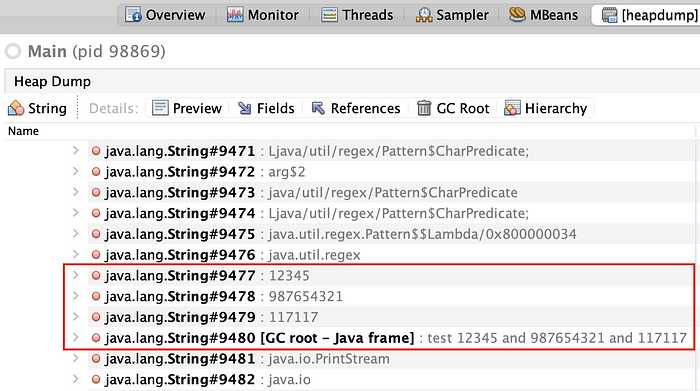Image resolution: width=700 pixels, height=391 pixels.
Task: Click the heapdump tab icon
Action: (x=609, y=15)
